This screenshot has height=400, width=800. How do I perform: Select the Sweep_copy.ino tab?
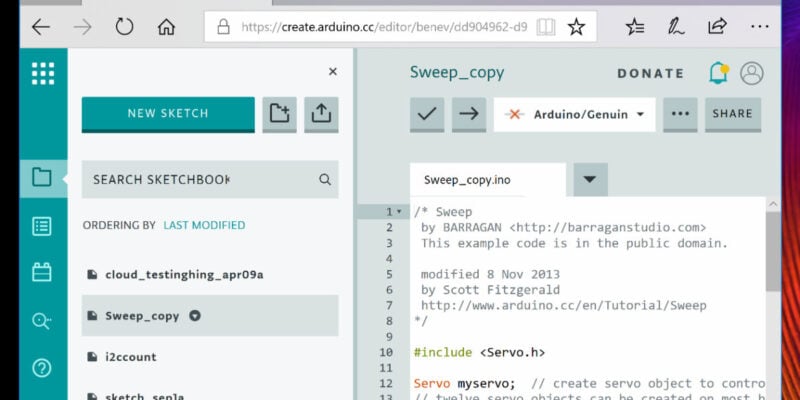click(488, 180)
